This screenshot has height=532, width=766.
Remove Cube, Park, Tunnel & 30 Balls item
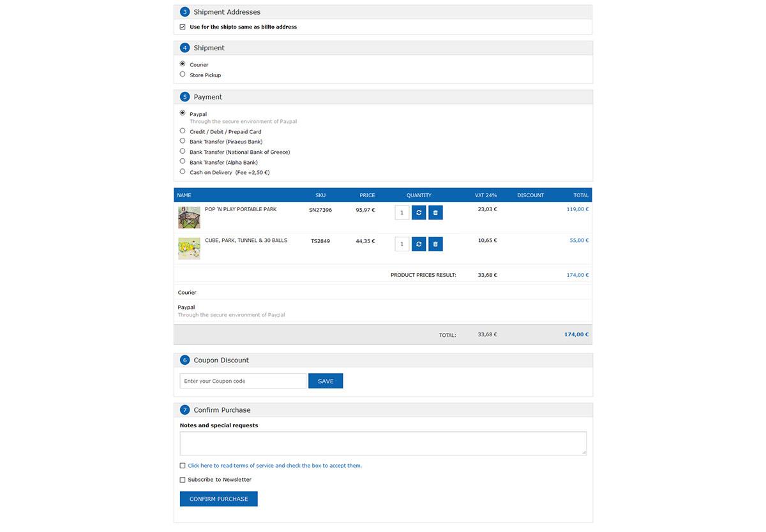[x=435, y=244]
